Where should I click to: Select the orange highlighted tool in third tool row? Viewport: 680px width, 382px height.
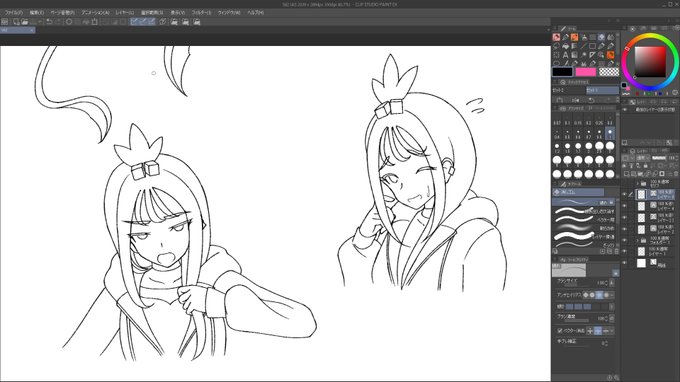click(x=611, y=55)
